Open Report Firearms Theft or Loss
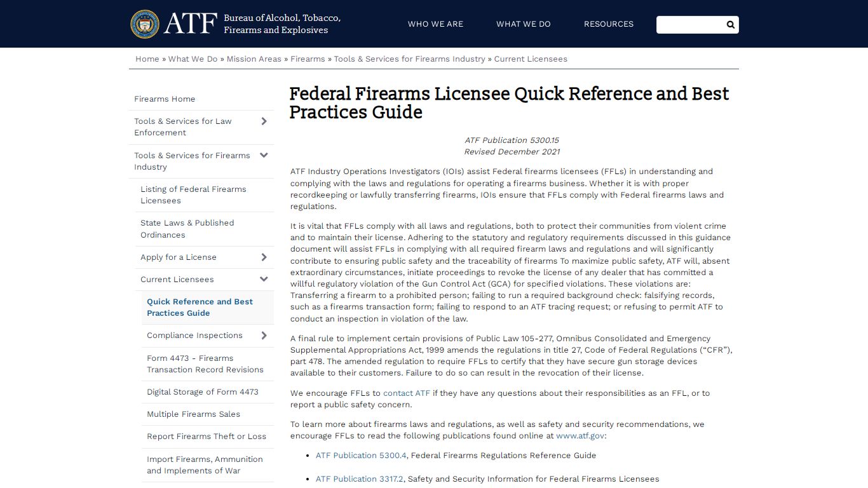The image size is (868, 488). coord(207,437)
